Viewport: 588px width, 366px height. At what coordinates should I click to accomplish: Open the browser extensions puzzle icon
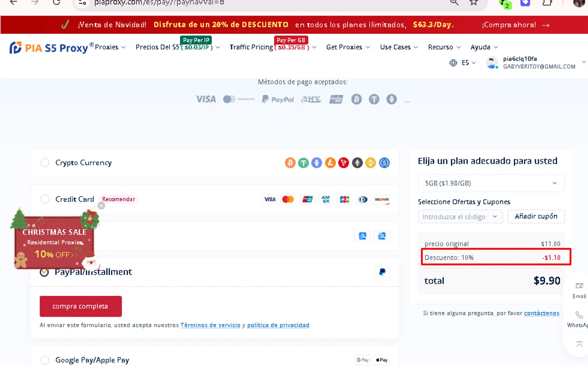(547, 2)
